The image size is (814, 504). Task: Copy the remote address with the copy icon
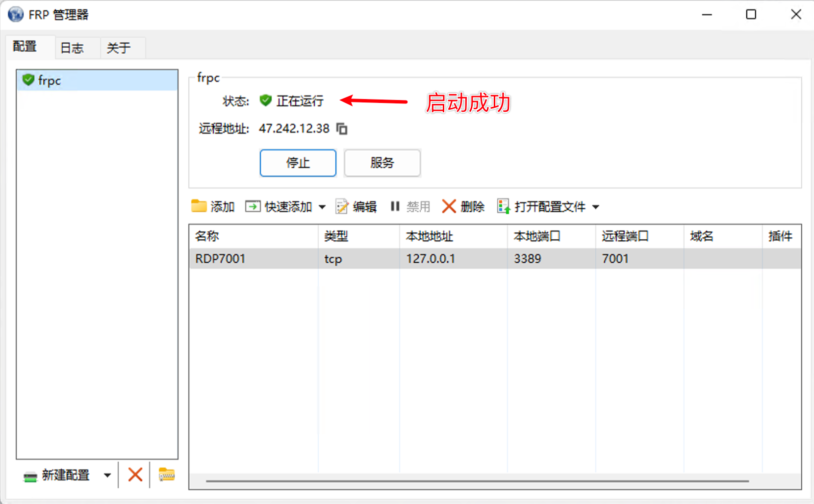click(x=342, y=128)
